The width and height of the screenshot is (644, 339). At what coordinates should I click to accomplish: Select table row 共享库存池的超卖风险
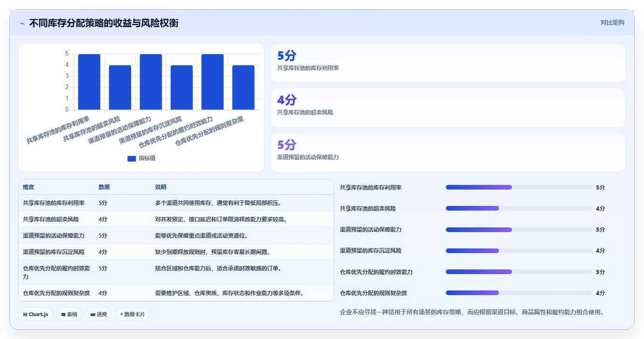click(176, 219)
